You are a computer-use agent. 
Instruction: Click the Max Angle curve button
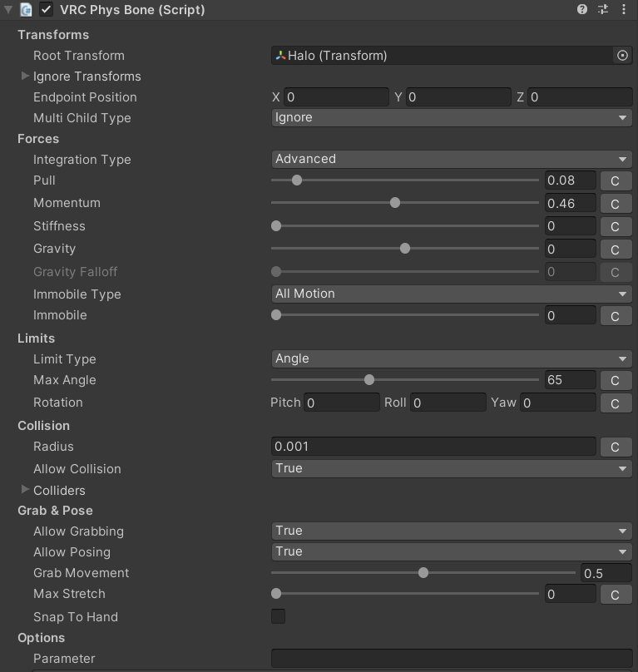(x=616, y=380)
